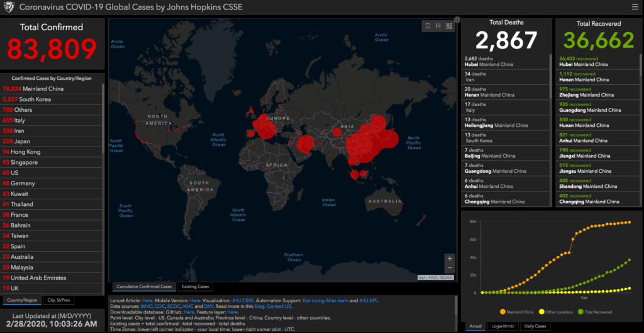Follow the JHU CSSE link
The image size is (644, 333).
coord(243,300)
